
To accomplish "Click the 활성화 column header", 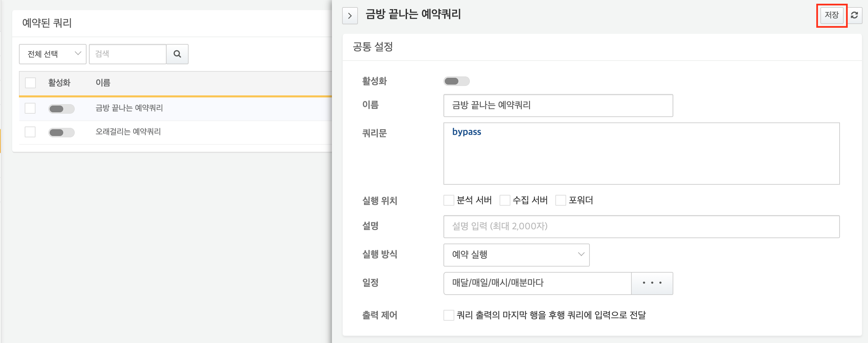I will click(59, 83).
